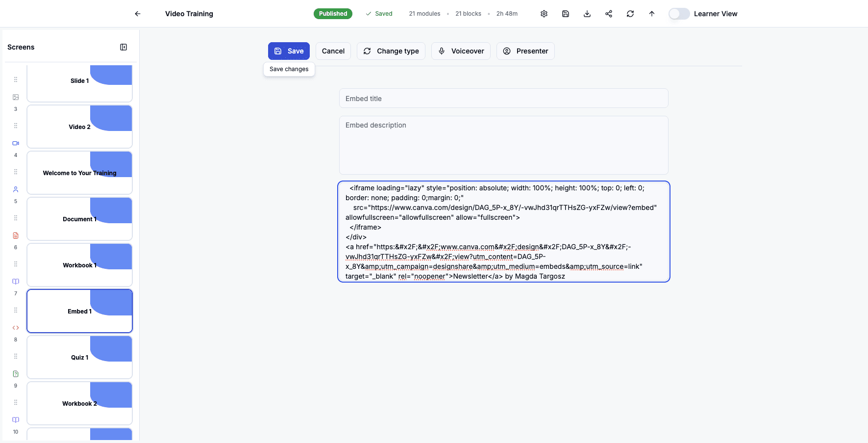This screenshot has height=443, width=868.
Task: Click the Embed title input field
Action: (503, 98)
